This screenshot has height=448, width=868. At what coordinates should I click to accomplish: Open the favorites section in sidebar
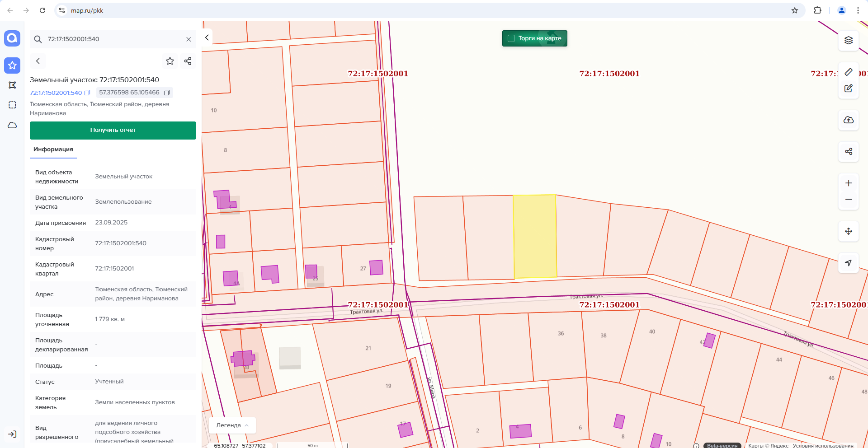click(x=12, y=65)
